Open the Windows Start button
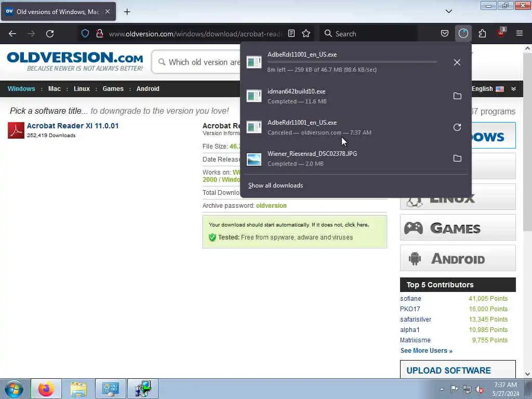 pyautogui.click(x=14, y=389)
